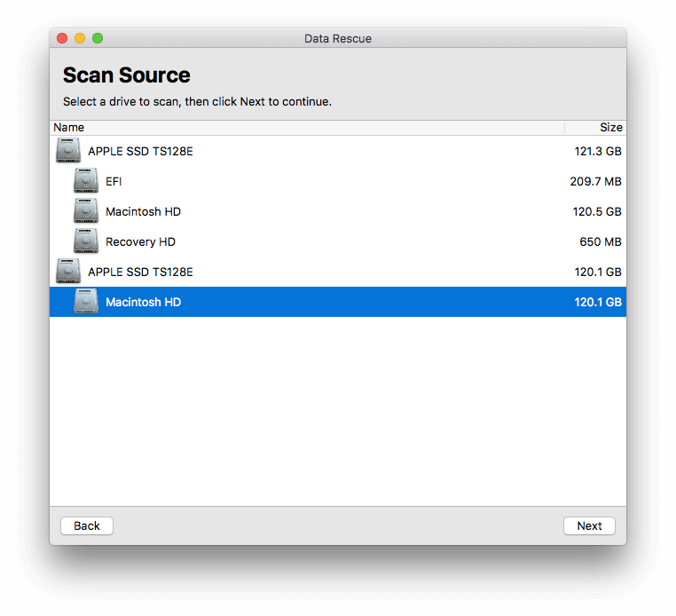
Task: Click the Recovery HD drive icon
Action: 86,241
